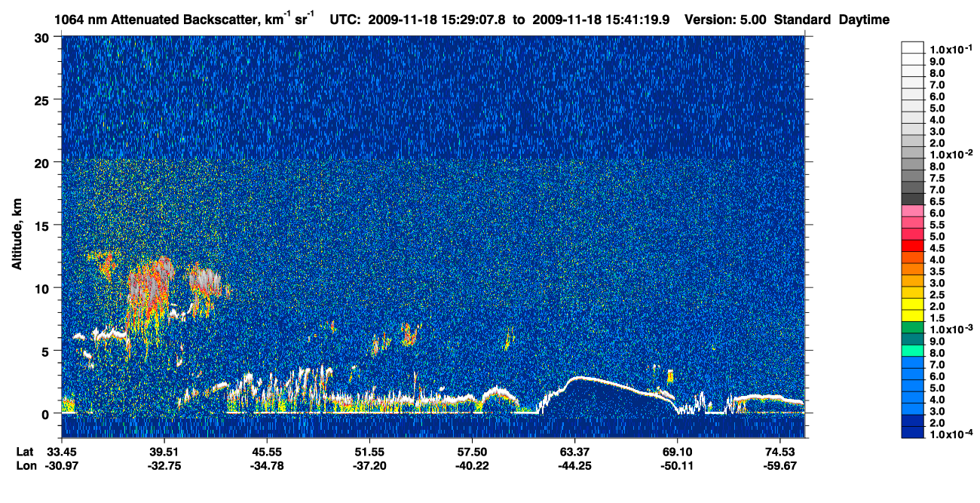Click the word "Daytime" in the header
Viewport: 980px width, 503px height.
click(x=864, y=20)
